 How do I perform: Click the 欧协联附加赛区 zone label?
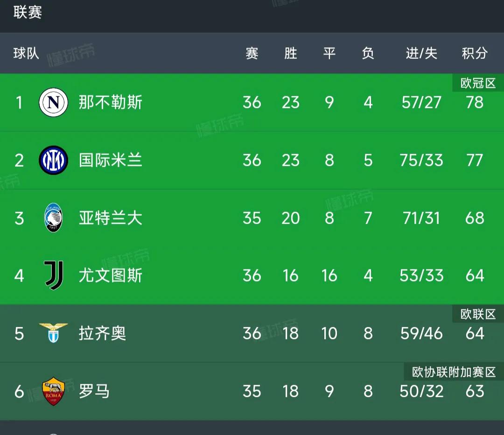click(x=454, y=372)
